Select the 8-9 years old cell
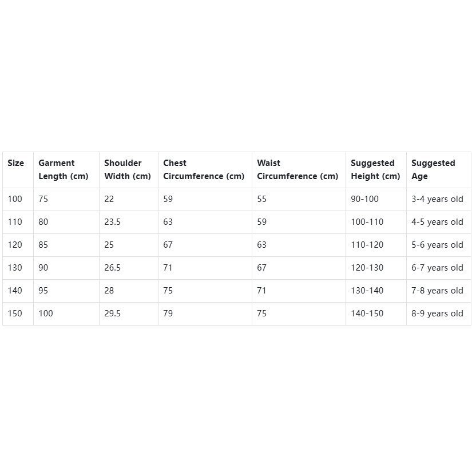This screenshot has height=476, width=476. coord(437,314)
